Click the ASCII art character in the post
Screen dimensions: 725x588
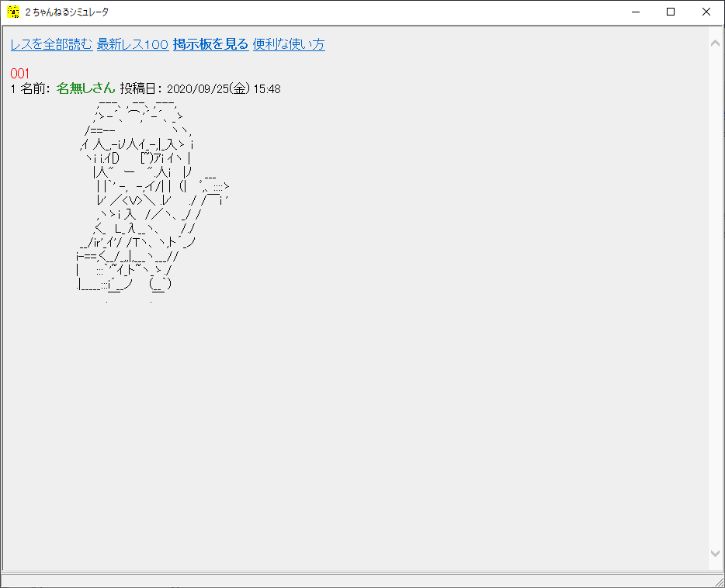tap(140, 194)
